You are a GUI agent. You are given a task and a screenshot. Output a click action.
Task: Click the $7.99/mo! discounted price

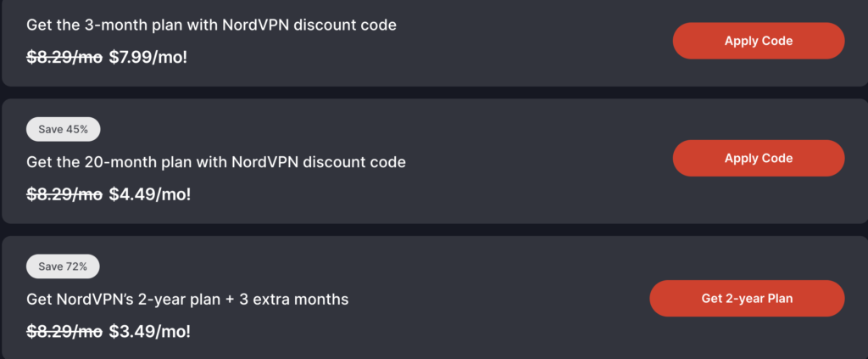pyautogui.click(x=150, y=57)
